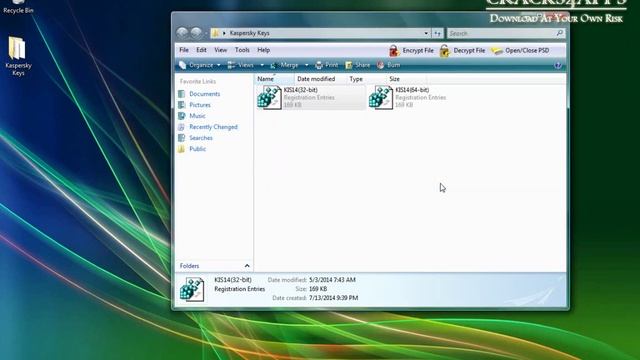The width and height of the screenshot is (640, 360).
Task: Click the Views toolbar button
Action: pyautogui.click(x=241, y=65)
